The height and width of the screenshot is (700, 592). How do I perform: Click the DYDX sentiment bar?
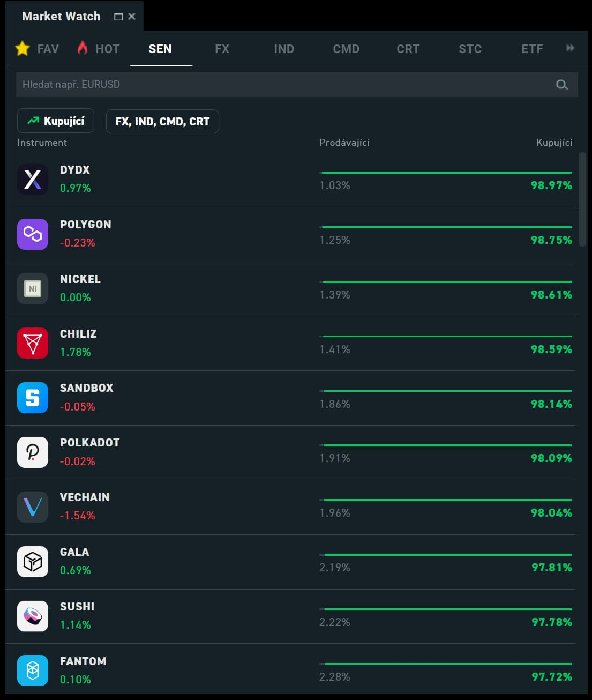coord(446,173)
